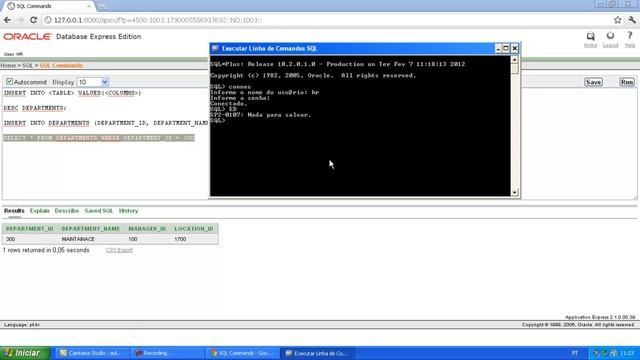Open a new browser tab
Image resolution: width=640 pixels, height=360 pixels.
[x=102, y=6]
